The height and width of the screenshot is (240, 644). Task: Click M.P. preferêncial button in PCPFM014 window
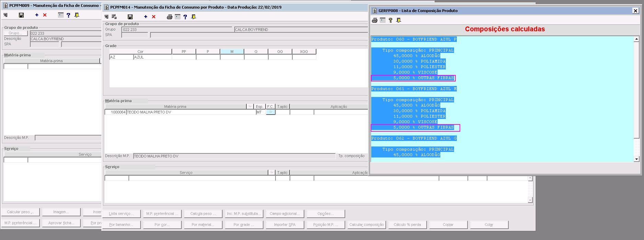(162, 214)
